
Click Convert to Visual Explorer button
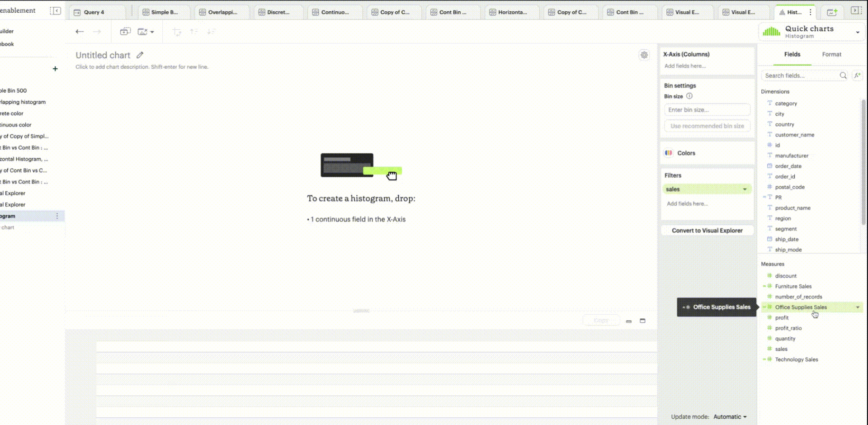coord(707,231)
